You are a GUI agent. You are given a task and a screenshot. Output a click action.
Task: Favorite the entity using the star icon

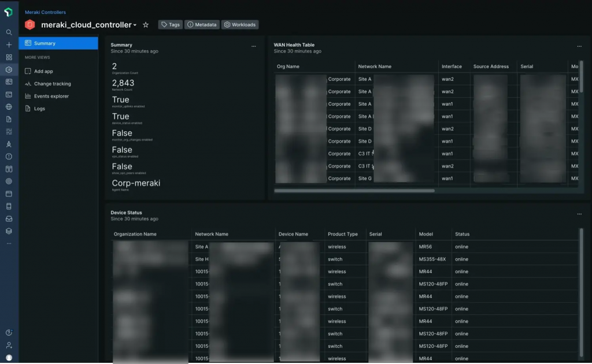[x=145, y=25]
